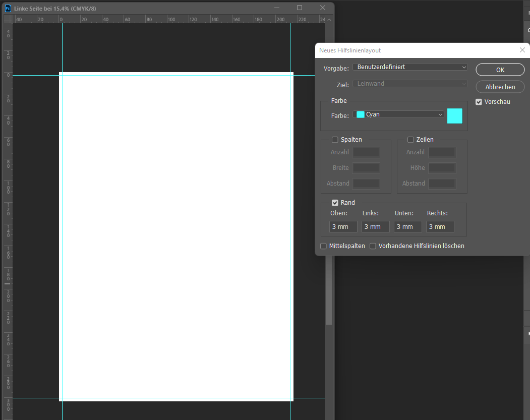Open the Vorgabe dropdown showing Benutzerdefiniert
530x420 pixels.
point(410,67)
